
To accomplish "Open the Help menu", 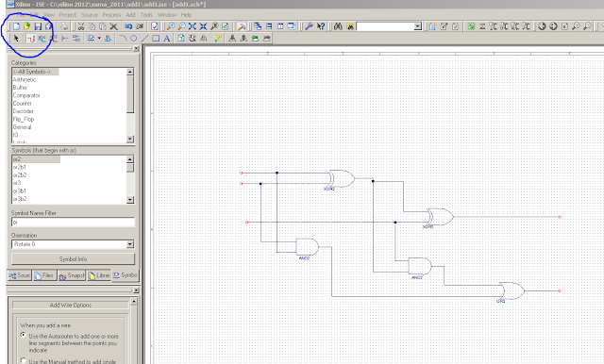I will 187,15.
